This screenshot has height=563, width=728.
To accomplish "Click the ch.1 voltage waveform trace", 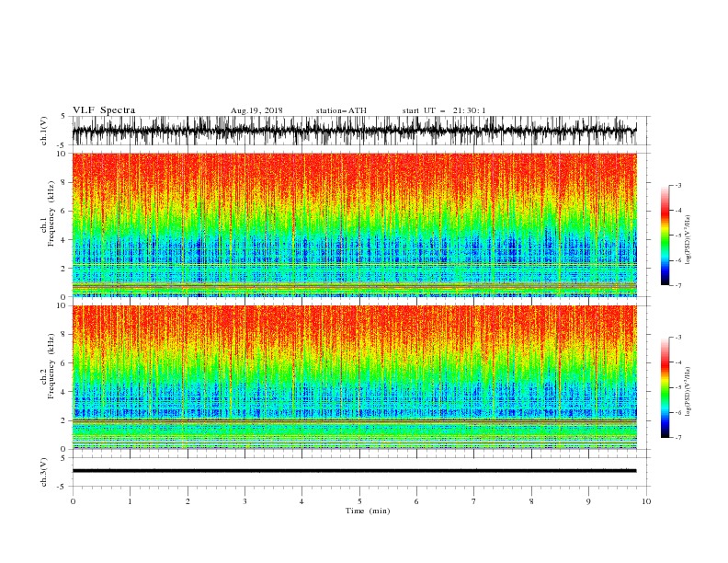I will pos(354,131).
